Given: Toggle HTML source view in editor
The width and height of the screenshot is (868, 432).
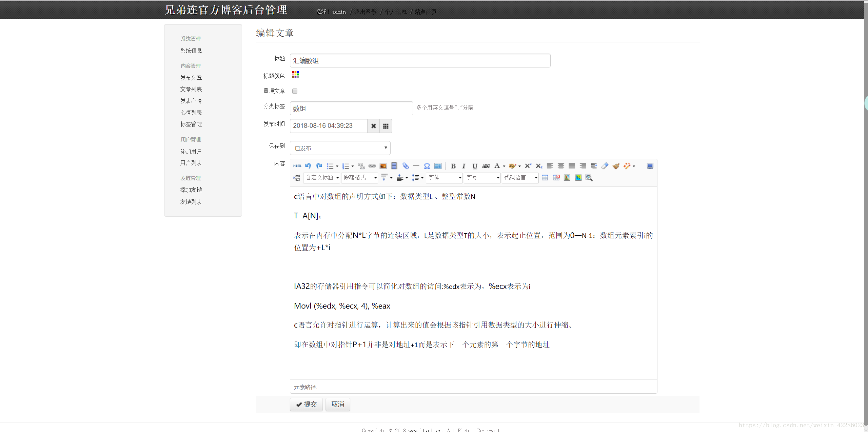Looking at the screenshot, I should (x=297, y=166).
